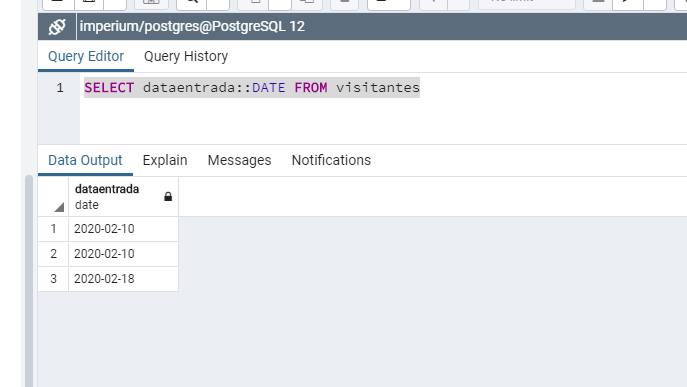Click the SELECT keyword in the query
The height and width of the screenshot is (387, 687).
[109, 88]
